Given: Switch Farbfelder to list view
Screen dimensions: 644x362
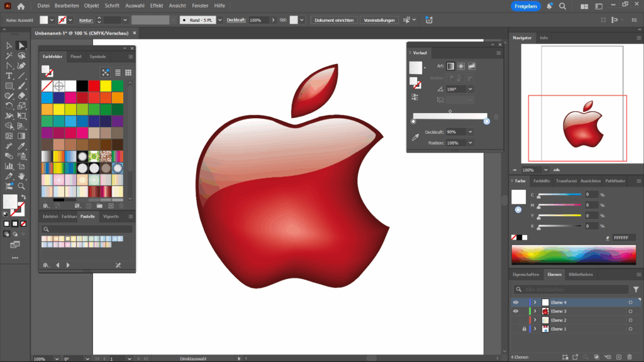Looking at the screenshot, I should click(117, 73).
